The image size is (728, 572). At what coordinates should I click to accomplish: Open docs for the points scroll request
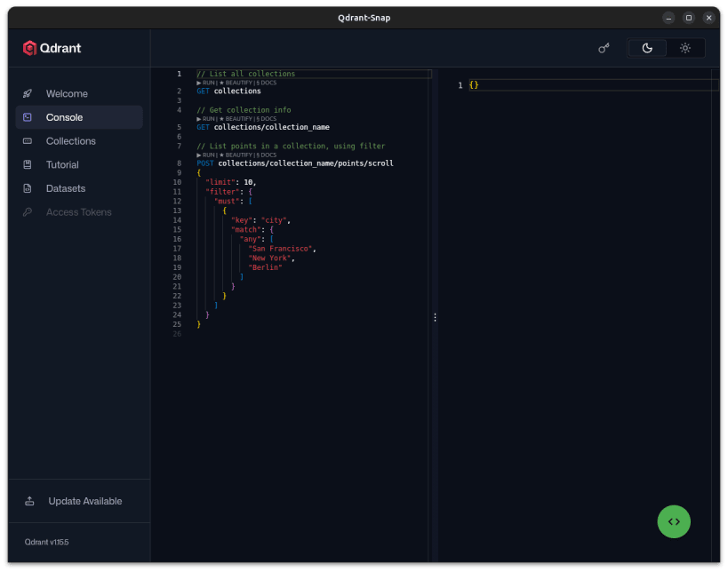pos(266,155)
